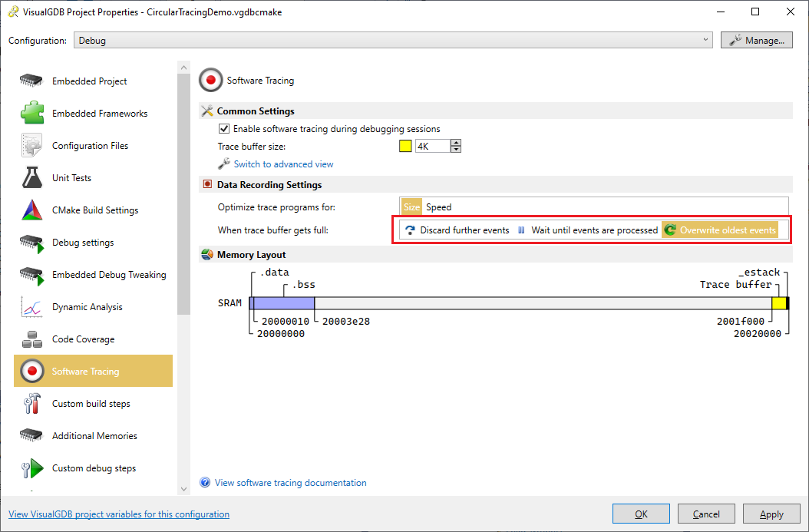Click the .data label in Memory Layout
The image size is (809, 532).
(274, 272)
